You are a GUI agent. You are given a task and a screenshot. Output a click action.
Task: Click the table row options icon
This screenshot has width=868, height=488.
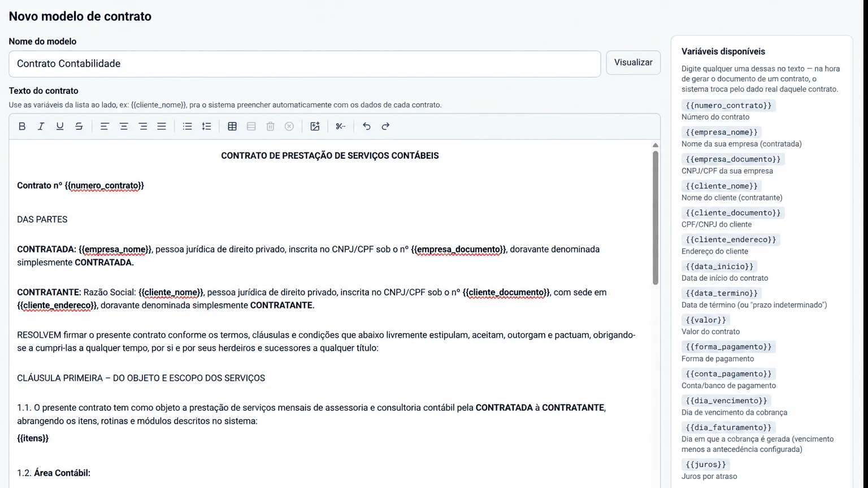pyautogui.click(x=251, y=127)
